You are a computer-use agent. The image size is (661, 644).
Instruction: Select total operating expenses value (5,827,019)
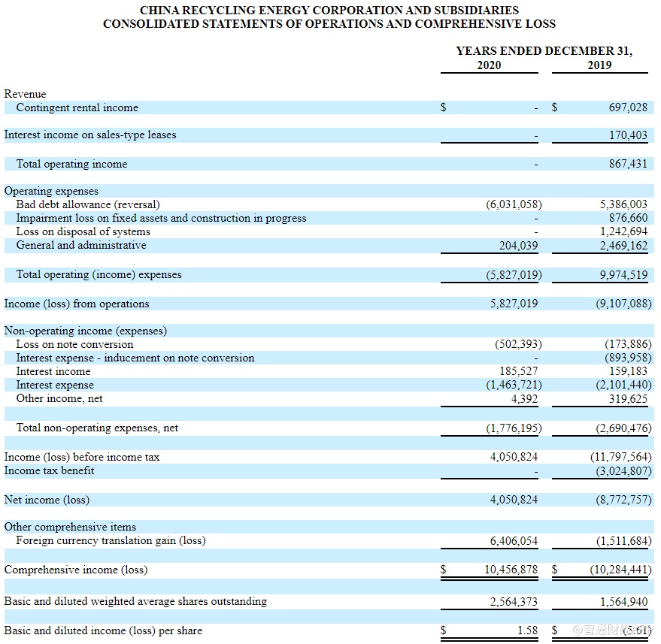(514, 274)
